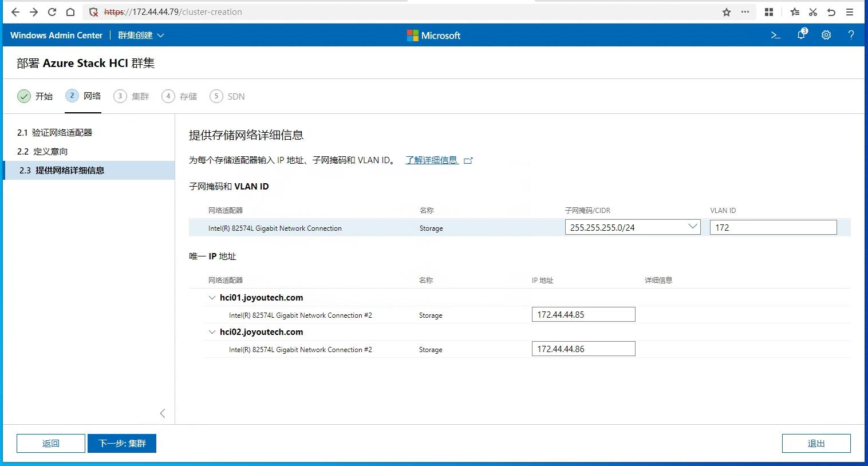Open the browser home page icon
The width and height of the screenshot is (868, 466).
point(70,12)
